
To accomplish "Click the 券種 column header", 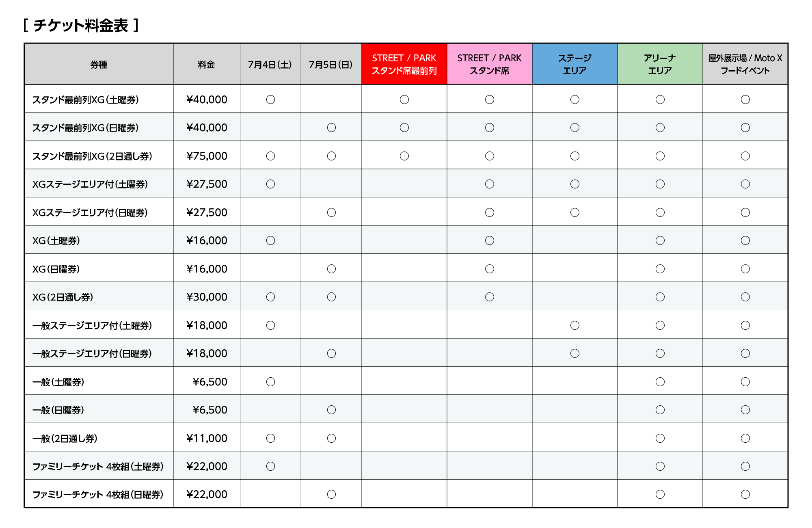I will coord(99,65).
